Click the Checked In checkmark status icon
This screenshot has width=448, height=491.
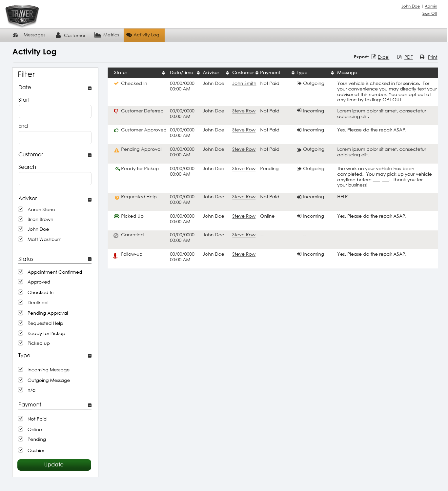116,83
